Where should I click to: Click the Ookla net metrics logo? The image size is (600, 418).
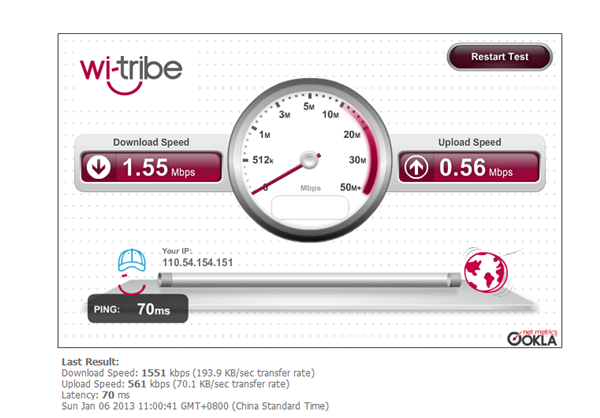click(532, 337)
